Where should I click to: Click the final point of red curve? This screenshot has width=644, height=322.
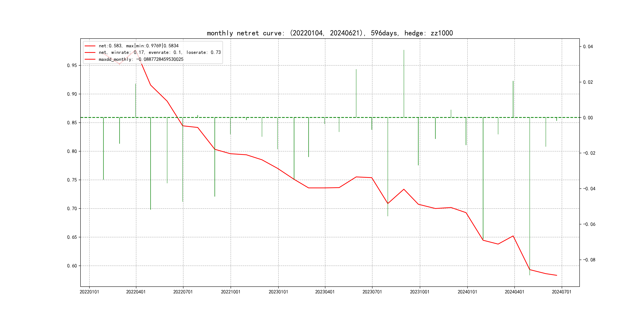coord(557,275)
